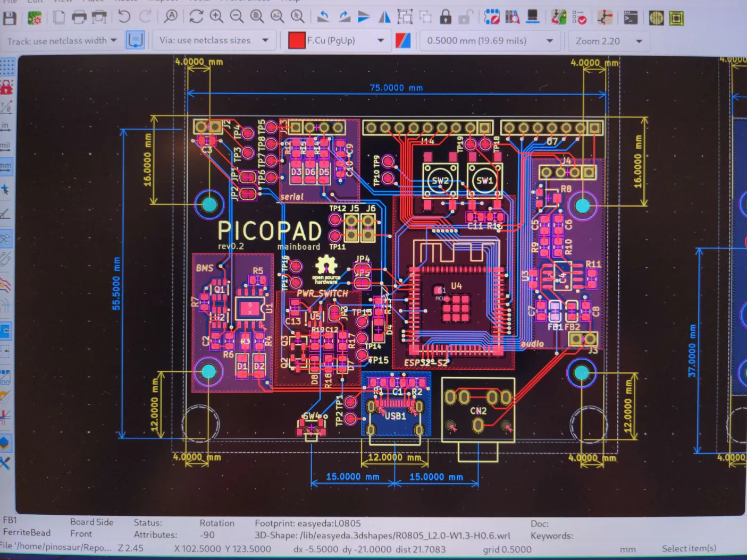The image size is (747, 560).
Task: Click the 'Select item(s)' status text
Action: click(689, 548)
